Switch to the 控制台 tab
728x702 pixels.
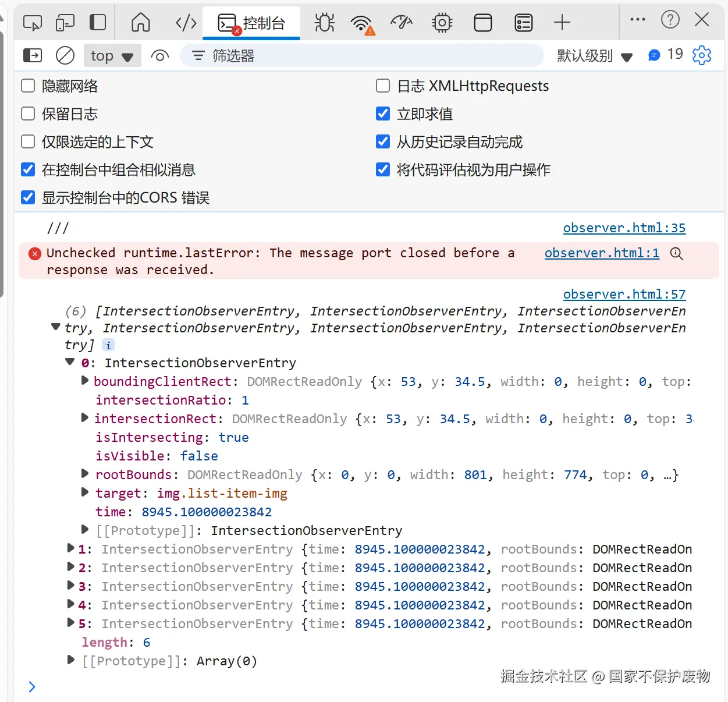pos(251,23)
